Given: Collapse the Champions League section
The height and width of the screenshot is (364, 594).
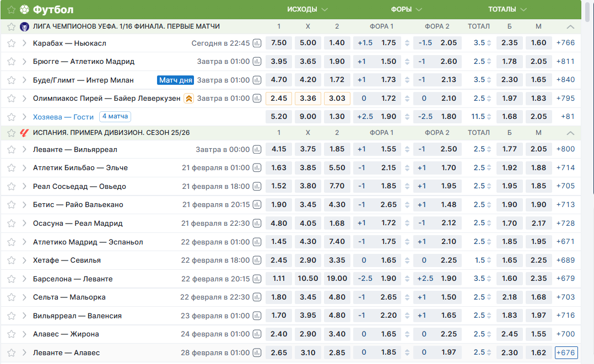Looking at the screenshot, I should point(570,26).
